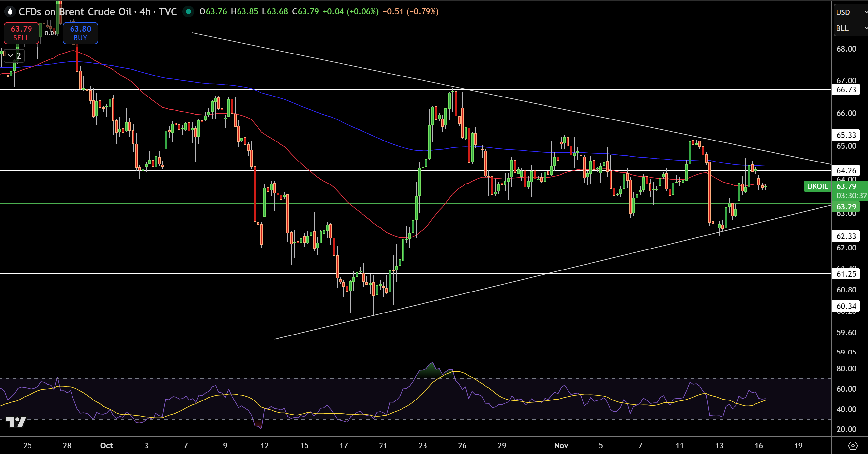Select the 66.73 horizontal line label
The height and width of the screenshot is (454, 868).
[x=846, y=89]
